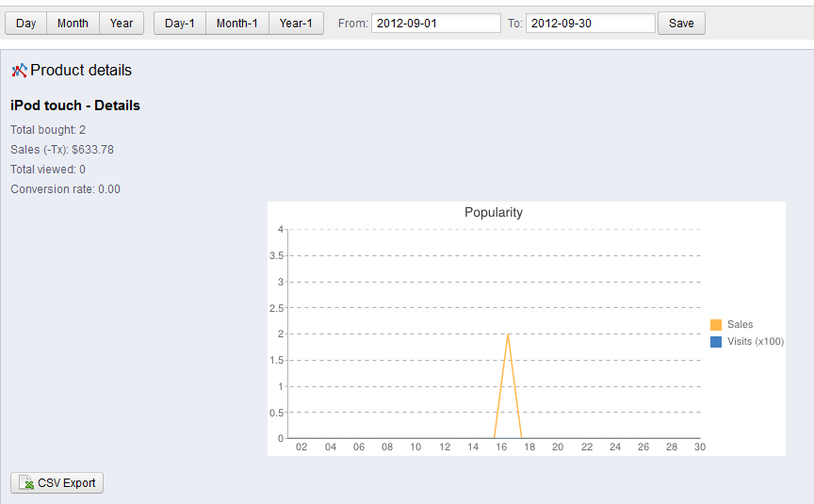Click the Visits (x100) legend label
Screen dimensions: 814x504
pyautogui.click(x=756, y=342)
